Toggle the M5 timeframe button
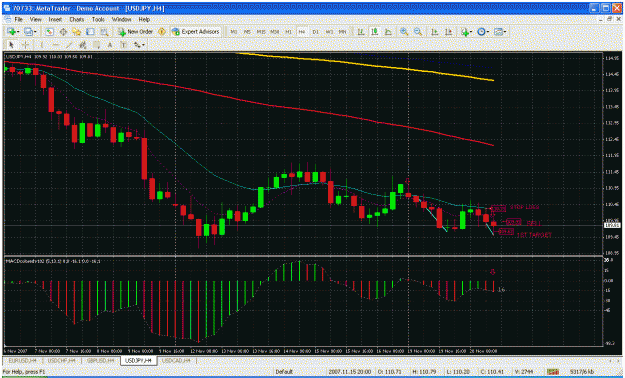This screenshot has width=625, height=378. 247,32
